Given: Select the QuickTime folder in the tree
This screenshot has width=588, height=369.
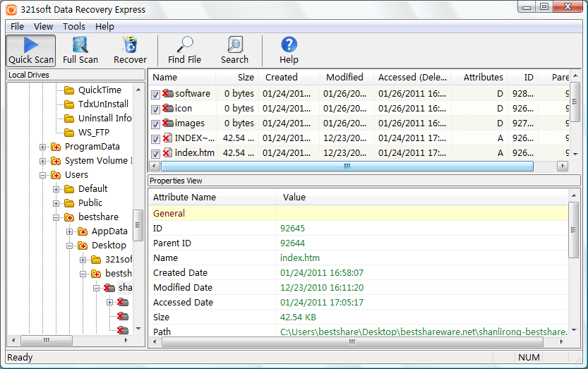Looking at the screenshot, I should click(100, 90).
